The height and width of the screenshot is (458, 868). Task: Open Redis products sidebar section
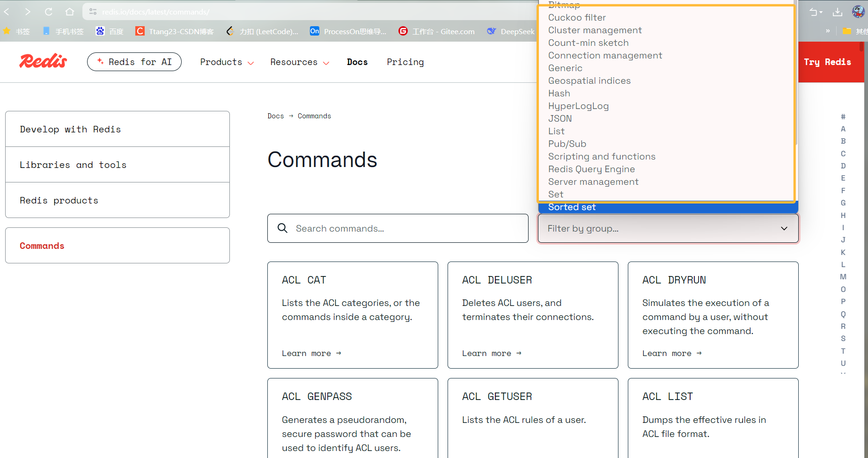tap(118, 200)
